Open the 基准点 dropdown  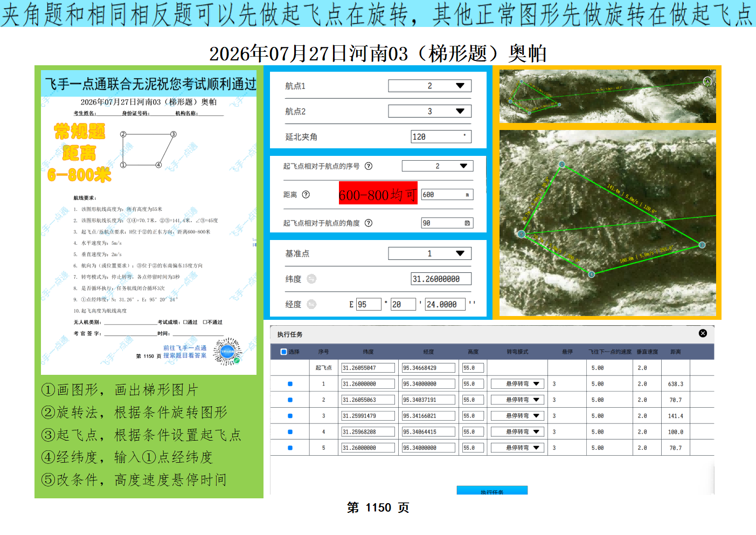coord(429,253)
